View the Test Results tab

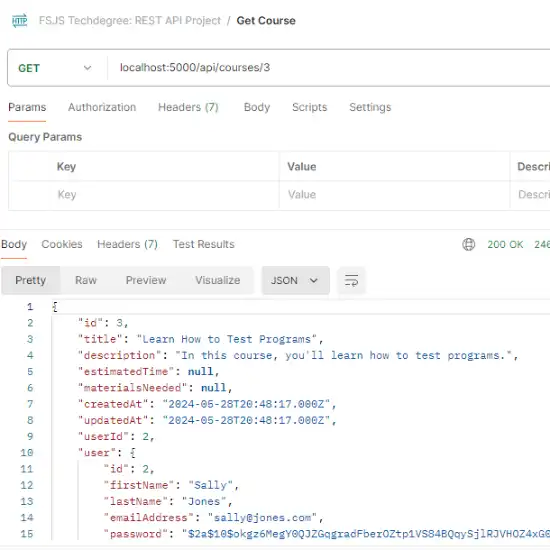coord(203,244)
